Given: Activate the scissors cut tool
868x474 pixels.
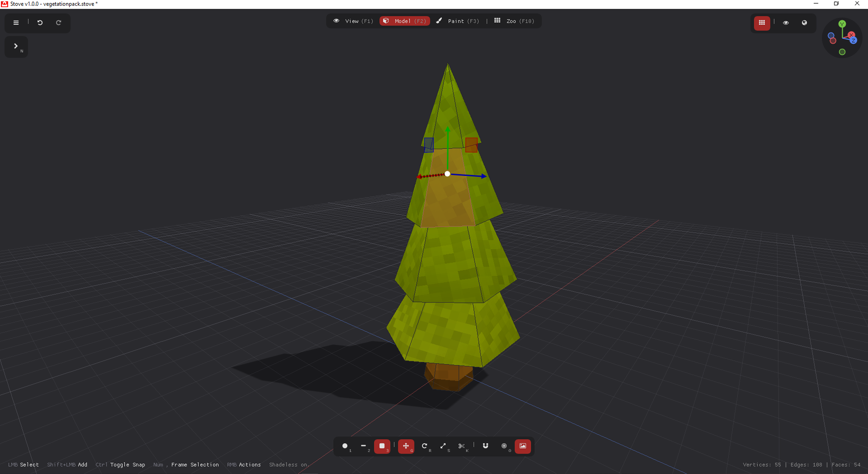Looking at the screenshot, I should (x=462, y=446).
